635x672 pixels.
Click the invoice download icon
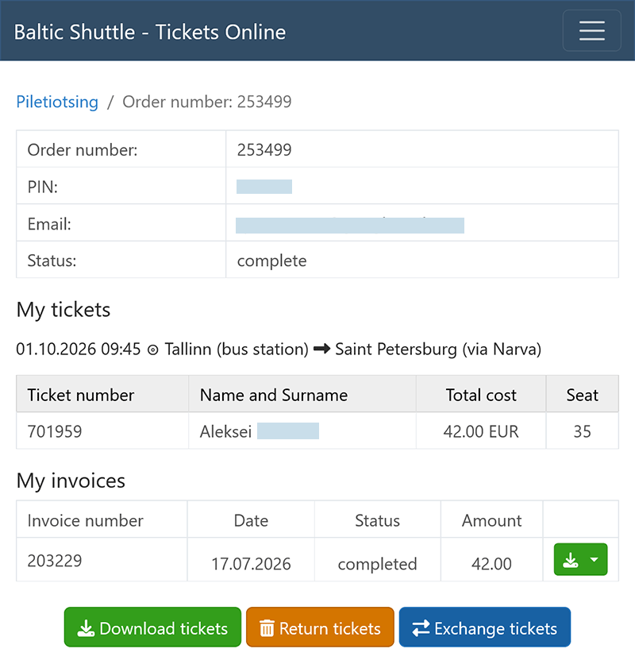tap(571, 560)
